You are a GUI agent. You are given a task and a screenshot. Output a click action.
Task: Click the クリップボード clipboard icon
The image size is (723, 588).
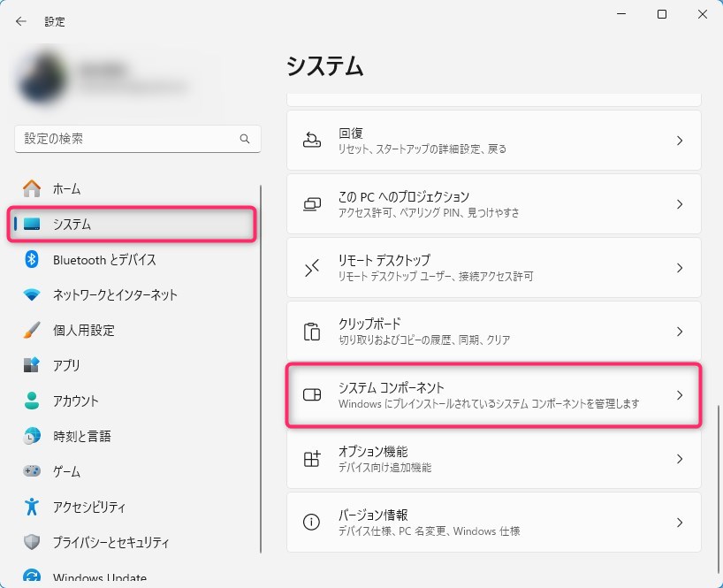tap(312, 332)
